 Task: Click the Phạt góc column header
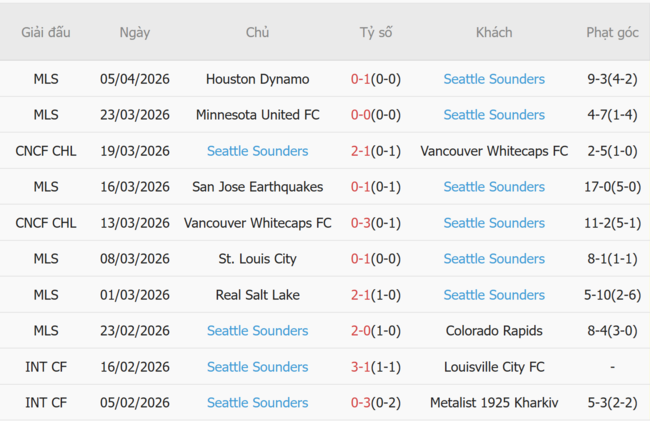click(x=612, y=32)
